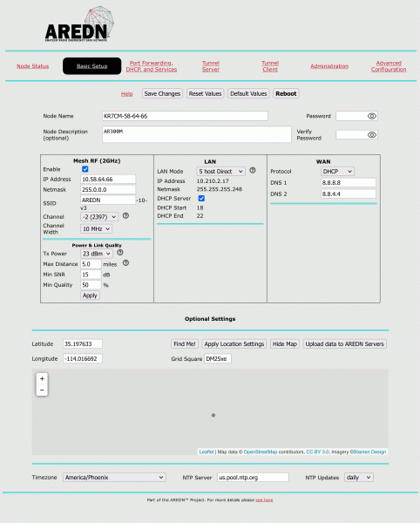420x523 pixels.
Task: Open the WAN Protocol dropdown
Action: pos(337,172)
